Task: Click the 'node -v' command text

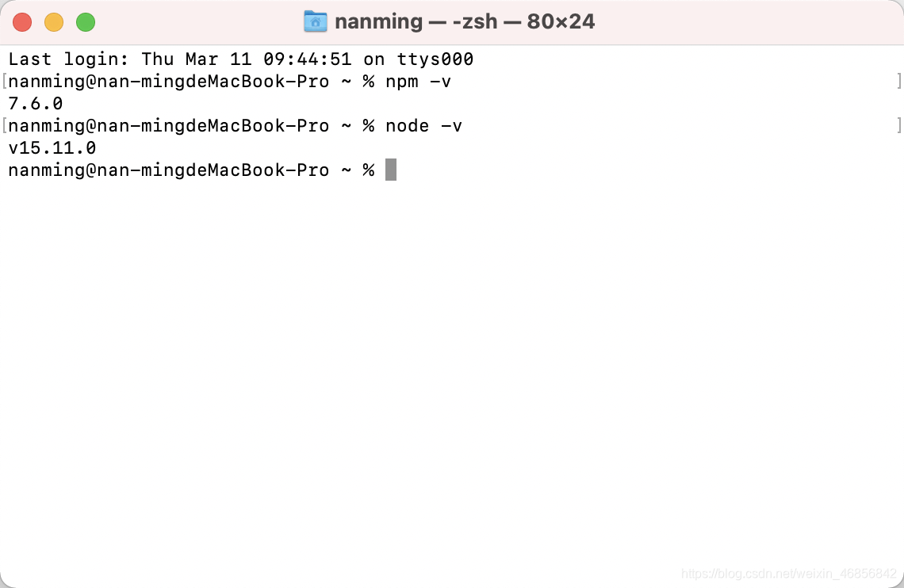Action: pos(423,126)
